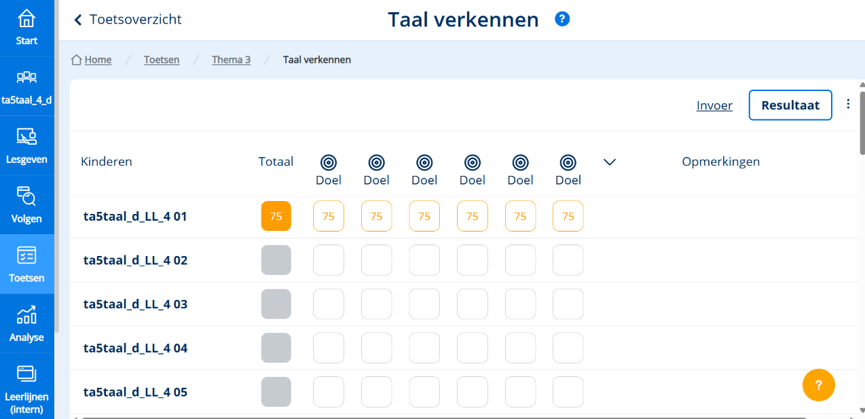This screenshot has width=865, height=419.
Task: Click the last Doel target icon
Action: click(x=568, y=163)
